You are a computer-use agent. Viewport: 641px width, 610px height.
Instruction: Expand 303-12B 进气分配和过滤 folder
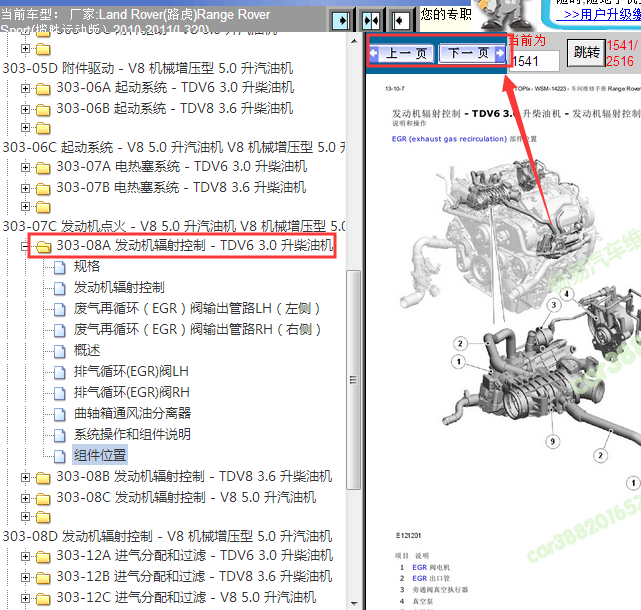click(x=25, y=577)
